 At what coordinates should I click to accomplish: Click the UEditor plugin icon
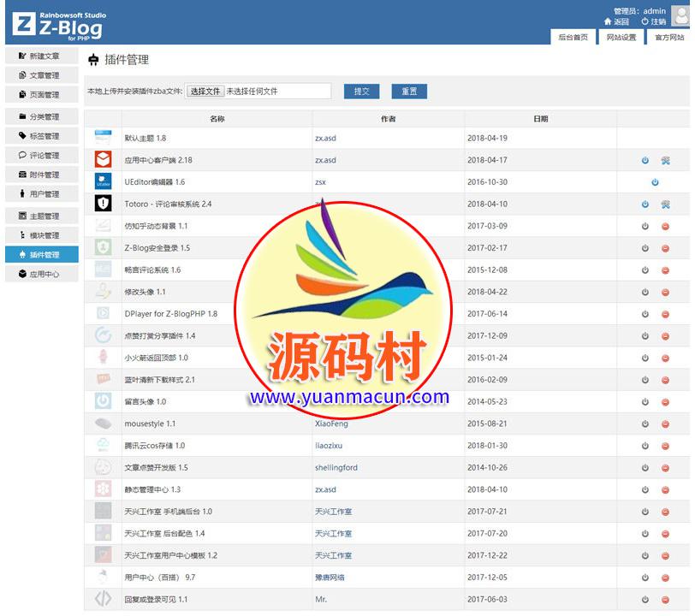tap(103, 181)
